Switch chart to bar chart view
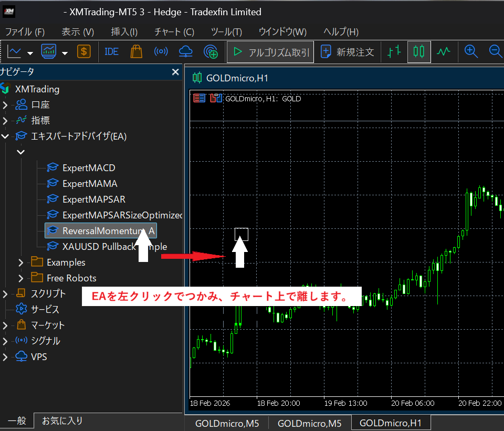 click(x=394, y=52)
